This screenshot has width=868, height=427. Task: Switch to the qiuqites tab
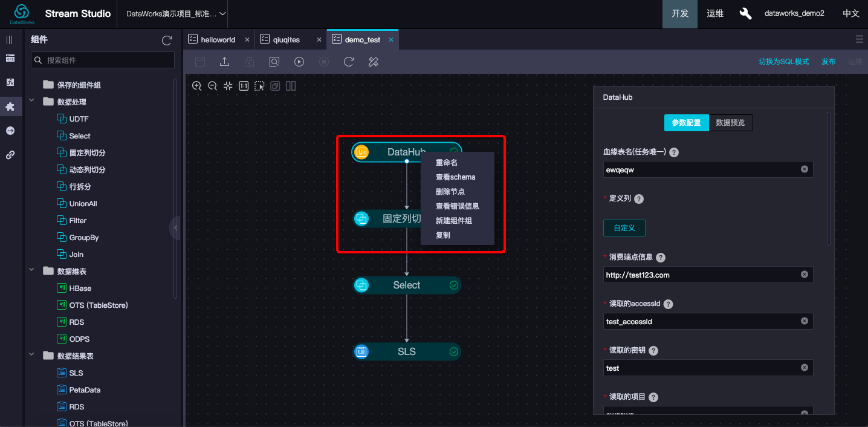[287, 40]
